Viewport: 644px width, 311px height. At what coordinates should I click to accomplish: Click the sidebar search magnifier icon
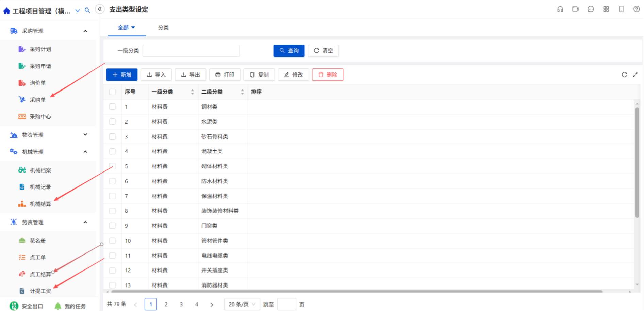pyautogui.click(x=87, y=10)
